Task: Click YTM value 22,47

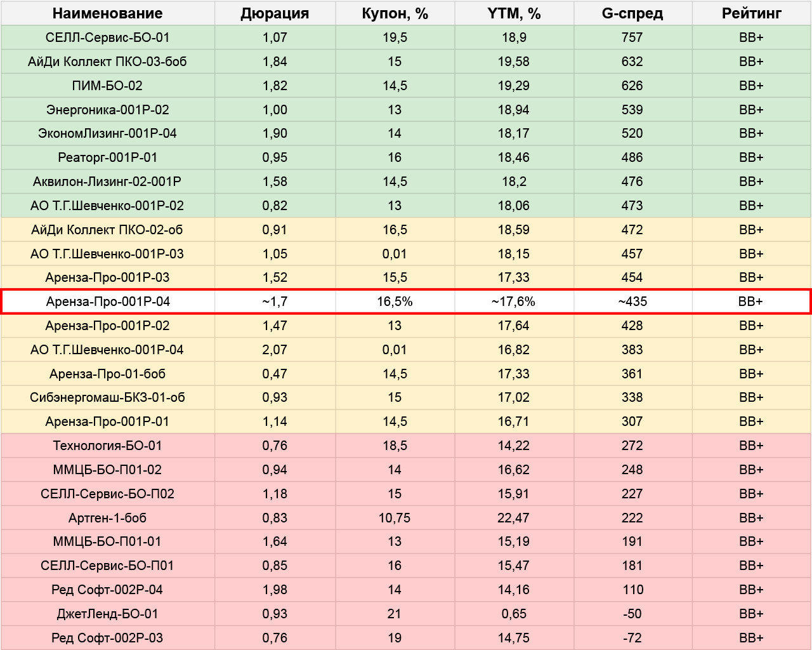Action: 514,518
